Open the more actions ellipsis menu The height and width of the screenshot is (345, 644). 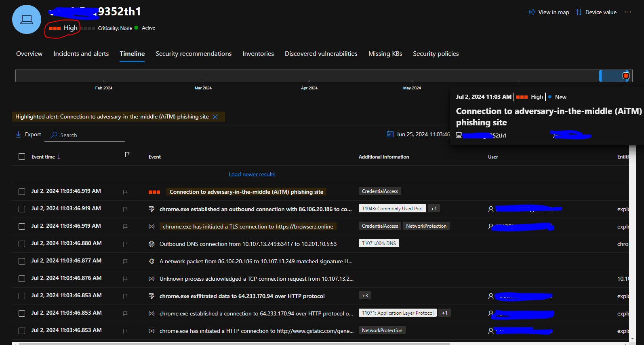point(628,12)
